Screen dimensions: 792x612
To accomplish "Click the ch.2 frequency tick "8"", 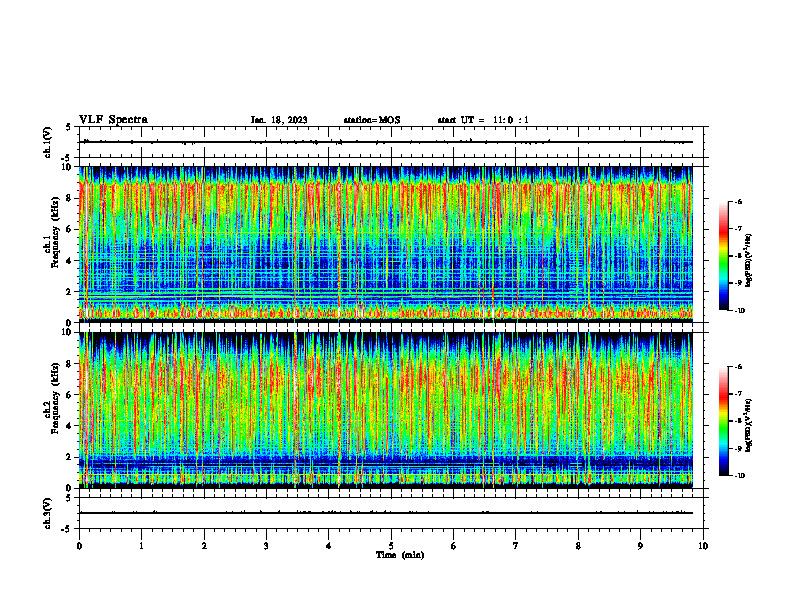I will point(70,364).
